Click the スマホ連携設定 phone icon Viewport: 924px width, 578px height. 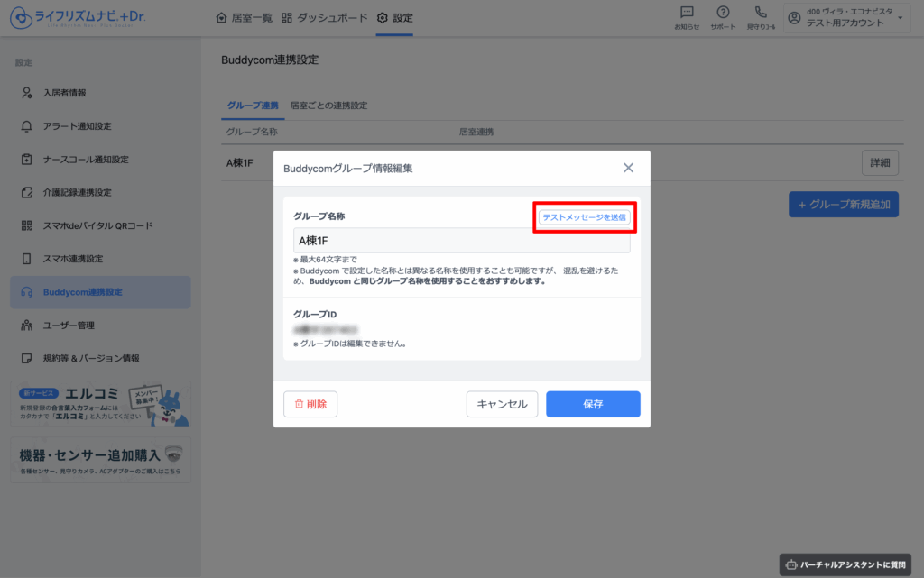pyautogui.click(x=26, y=259)
